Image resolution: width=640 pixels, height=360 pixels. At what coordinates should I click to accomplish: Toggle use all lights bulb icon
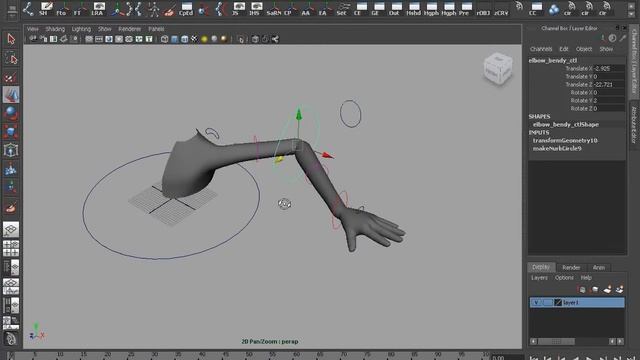[204, 39]
